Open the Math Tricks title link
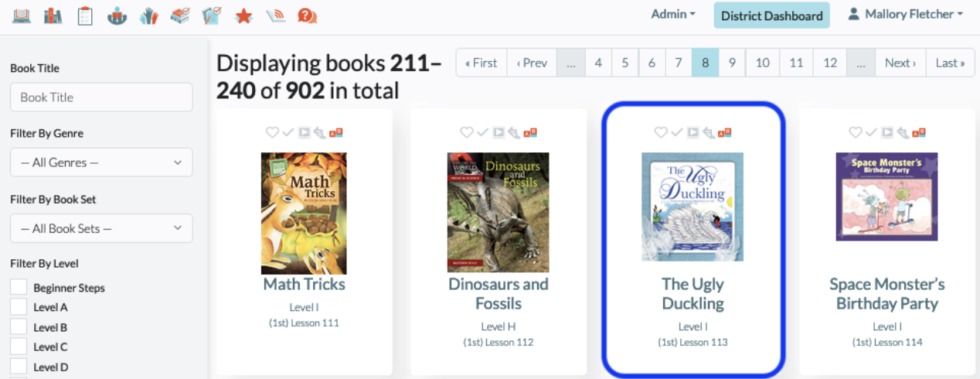Screen dimensions: 980x379 point(304,284)
